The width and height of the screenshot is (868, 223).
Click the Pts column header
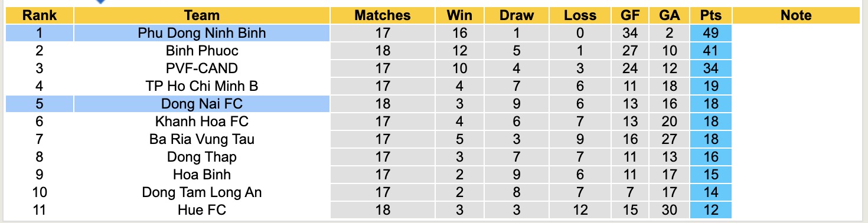[x=710, y=15]
